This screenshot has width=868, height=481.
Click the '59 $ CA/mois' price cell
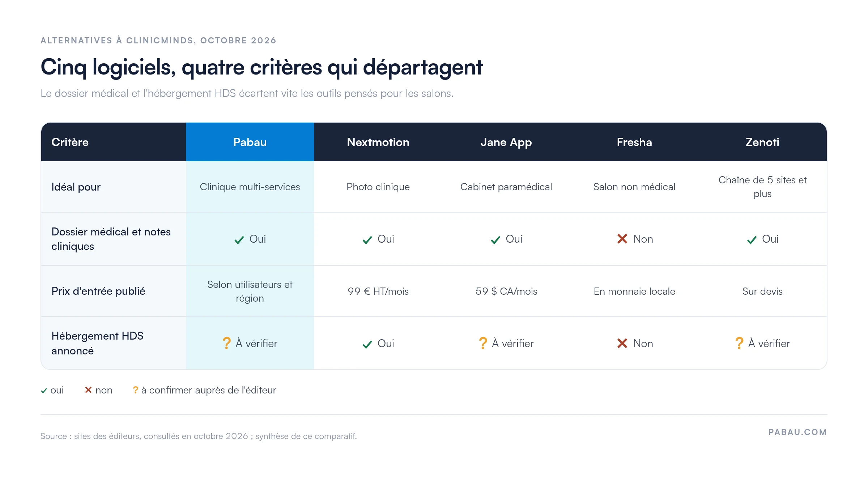(x=506, y=291)
